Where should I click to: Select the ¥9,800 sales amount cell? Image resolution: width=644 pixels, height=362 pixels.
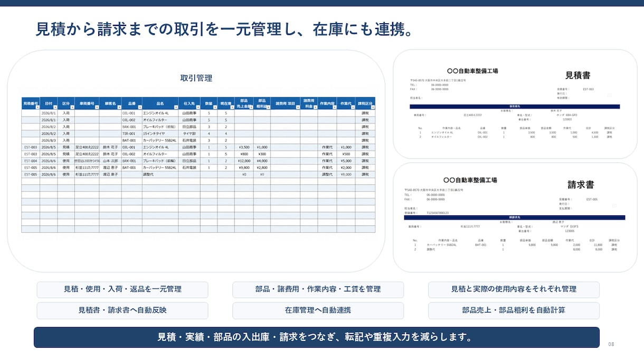coord(244,167)
